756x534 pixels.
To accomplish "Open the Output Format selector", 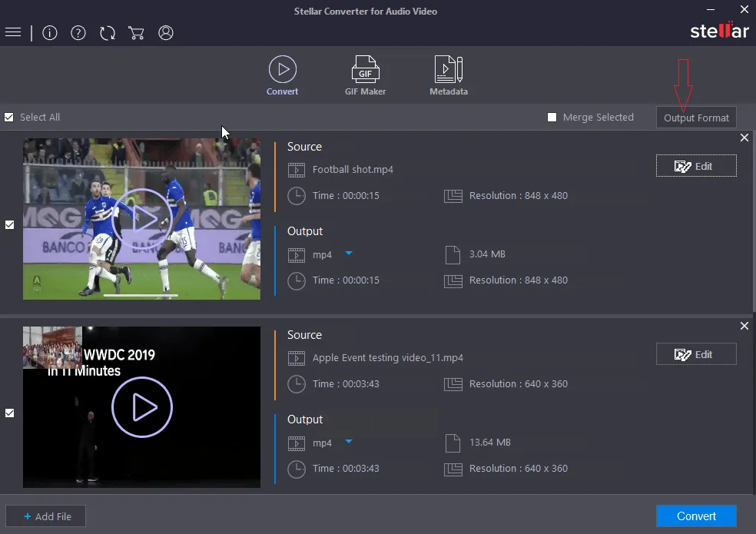I will (696, 118).
